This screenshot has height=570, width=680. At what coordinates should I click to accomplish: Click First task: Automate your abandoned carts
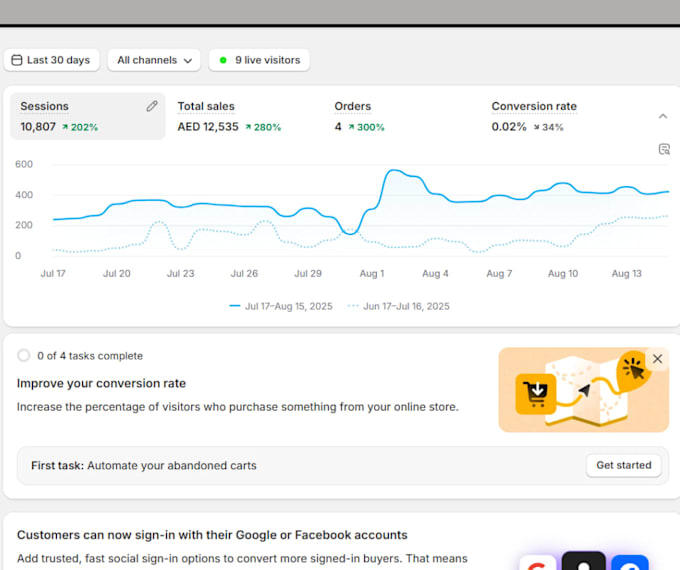(144, 465)
